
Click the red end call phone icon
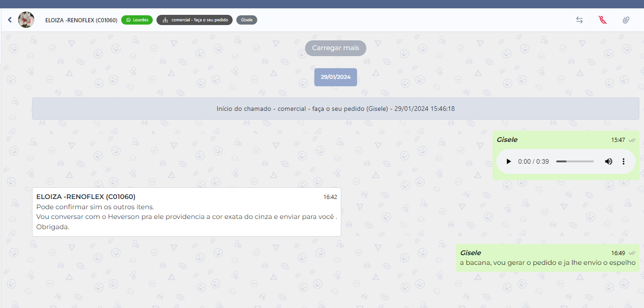[603, 20]
